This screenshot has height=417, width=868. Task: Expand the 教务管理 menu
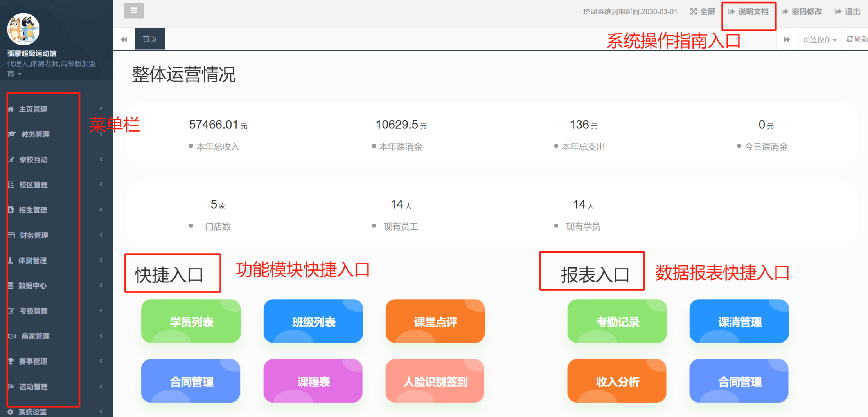[x=35, y=134]
